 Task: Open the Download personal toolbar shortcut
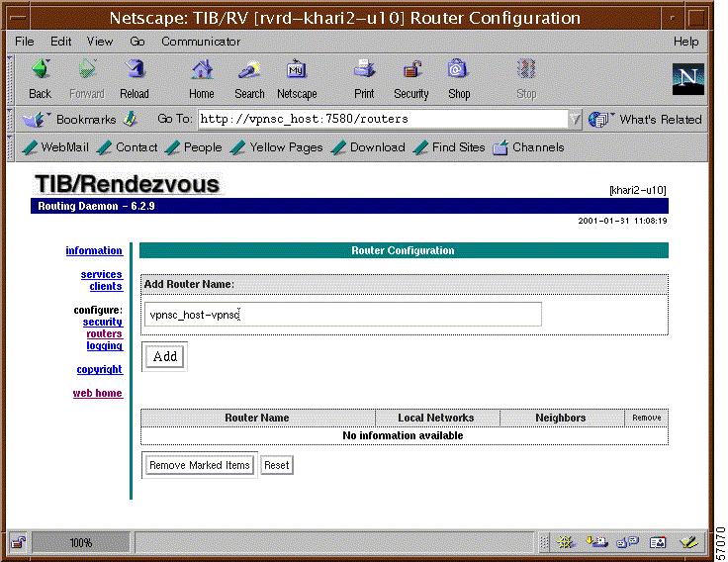(368, 147)
